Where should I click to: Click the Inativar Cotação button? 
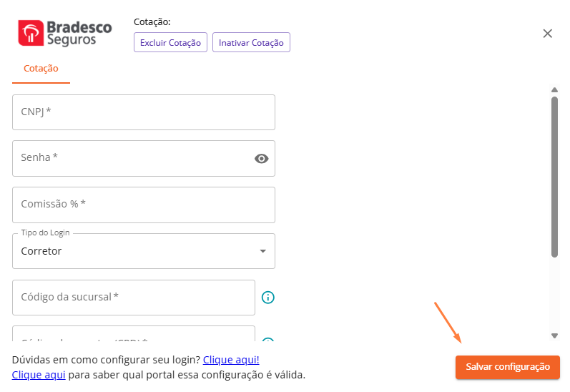(x=251, y=42)
